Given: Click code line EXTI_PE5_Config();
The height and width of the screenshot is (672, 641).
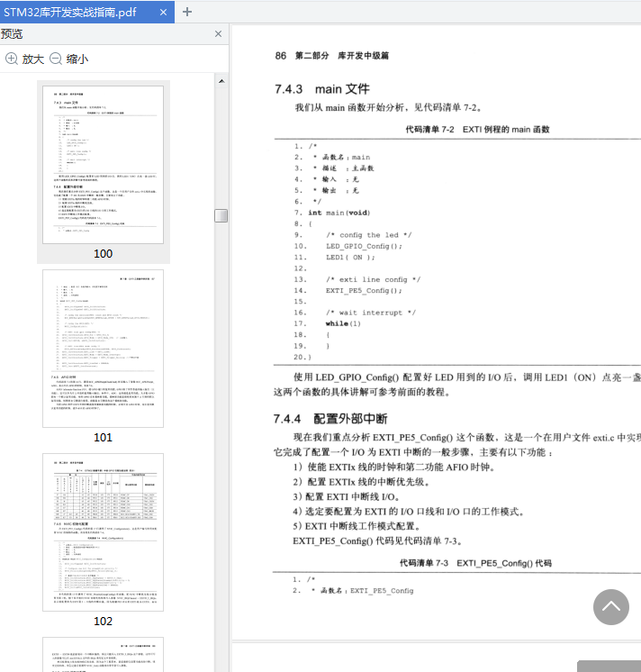Looking at the screenshot, I should pos(364,291).
